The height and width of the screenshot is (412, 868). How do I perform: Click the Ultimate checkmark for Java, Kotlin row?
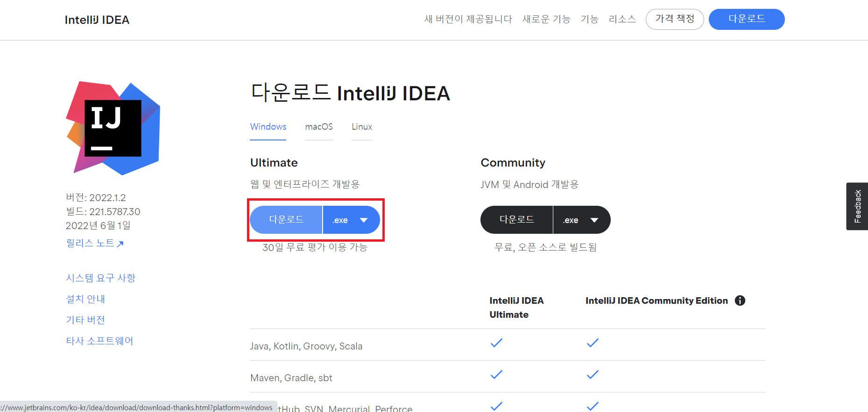pyautogui.click(x=496, y=343)
